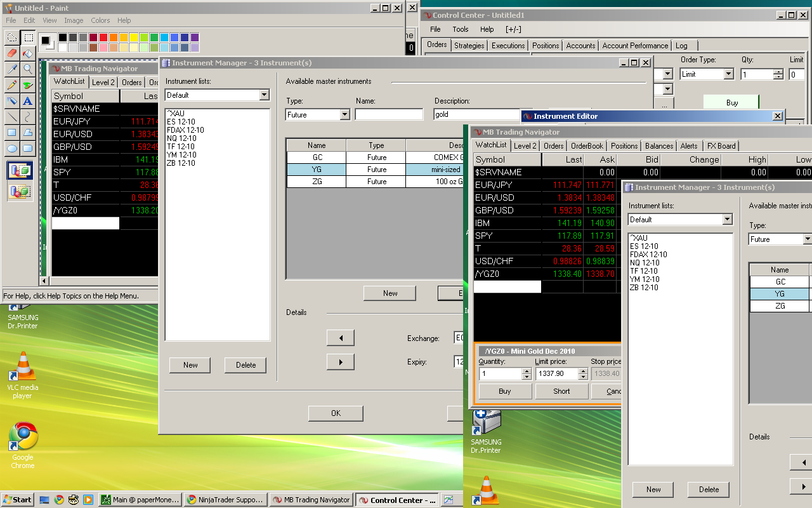The image size is (812, 508).
Task: Pick the red swatch in Paint palette
Action: (x=103, y=38)
